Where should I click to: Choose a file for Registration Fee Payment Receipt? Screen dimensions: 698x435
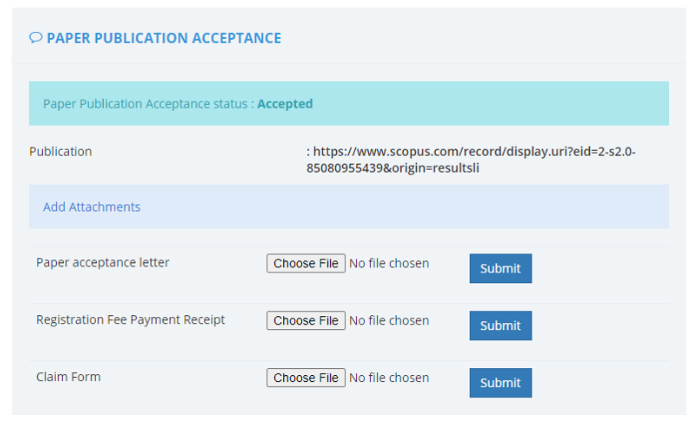pyautogui.click(x=306, y=321)
